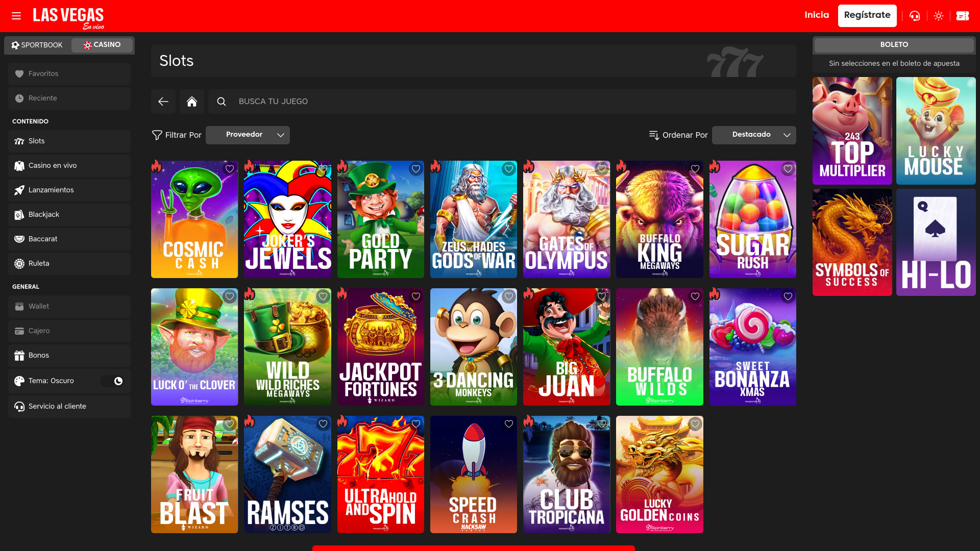Toggle the light theme with the sun icon
The width and height of the screenshot is (980, 551).
click(x=939, y=16)
